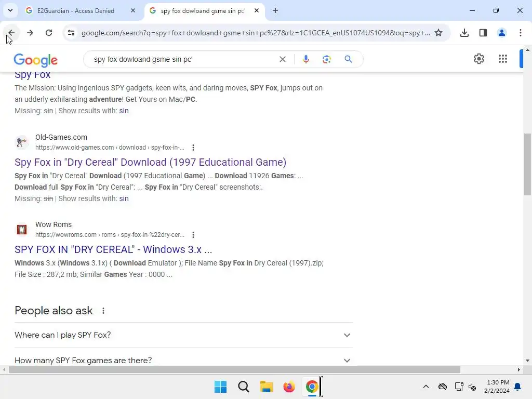Open Google apps grid
Viewport: 532px width, 399px height.
coord(503,59)
